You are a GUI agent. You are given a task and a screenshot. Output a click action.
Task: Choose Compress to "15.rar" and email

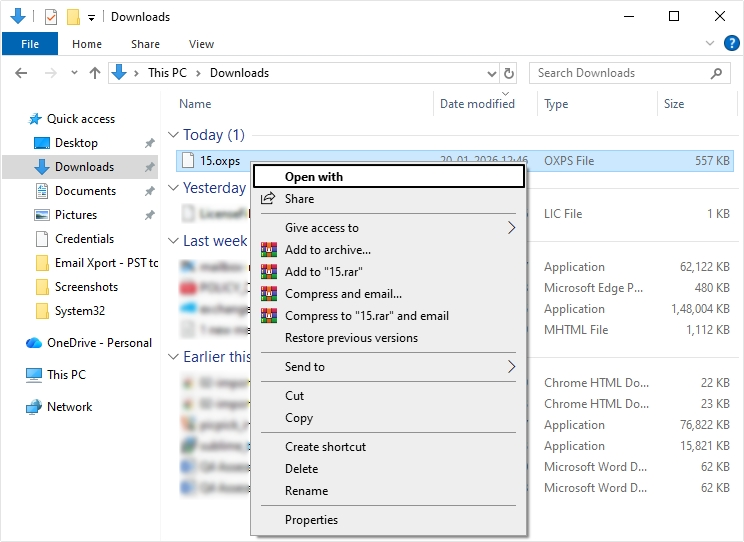(389, 316)
